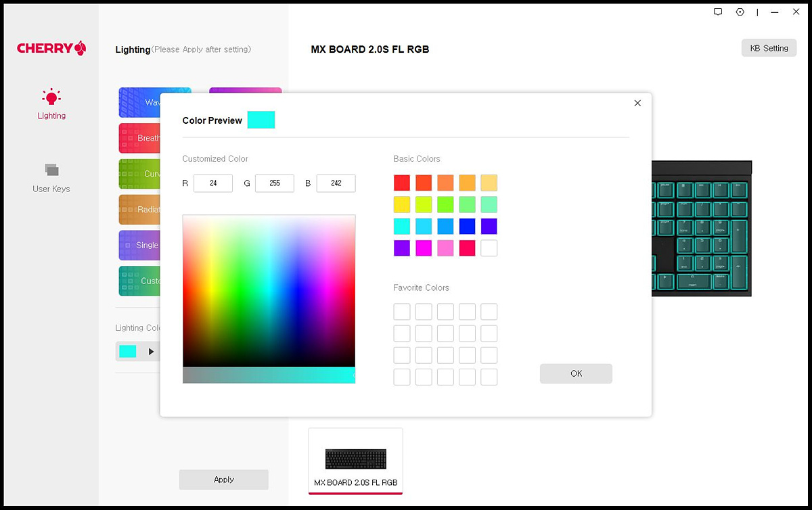The height and width of the screenshot is (510, 812).
Task: Click the R value input field
Action: (x=213, y=183)
